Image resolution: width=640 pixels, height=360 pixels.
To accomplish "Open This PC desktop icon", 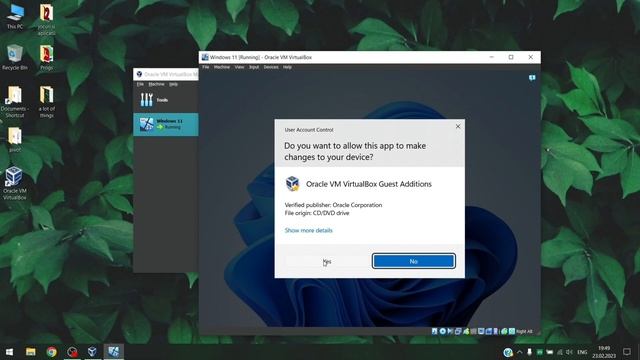I will point(15,16).
